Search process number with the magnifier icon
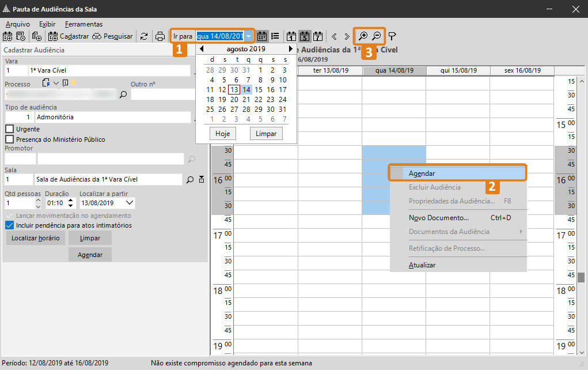Viewport: 588px width, 370px height. pyautogui.click(x=123, y=95)
